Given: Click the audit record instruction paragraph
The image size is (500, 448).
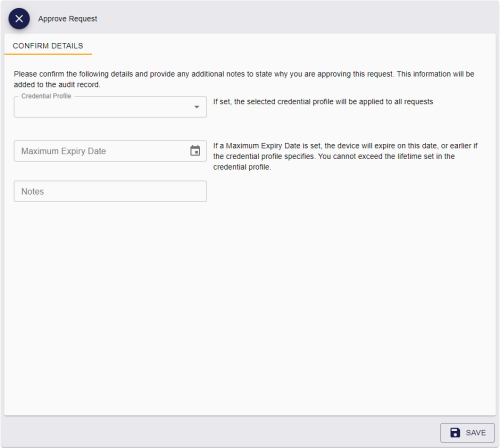Looking at the screenshot, I should 244,79.
